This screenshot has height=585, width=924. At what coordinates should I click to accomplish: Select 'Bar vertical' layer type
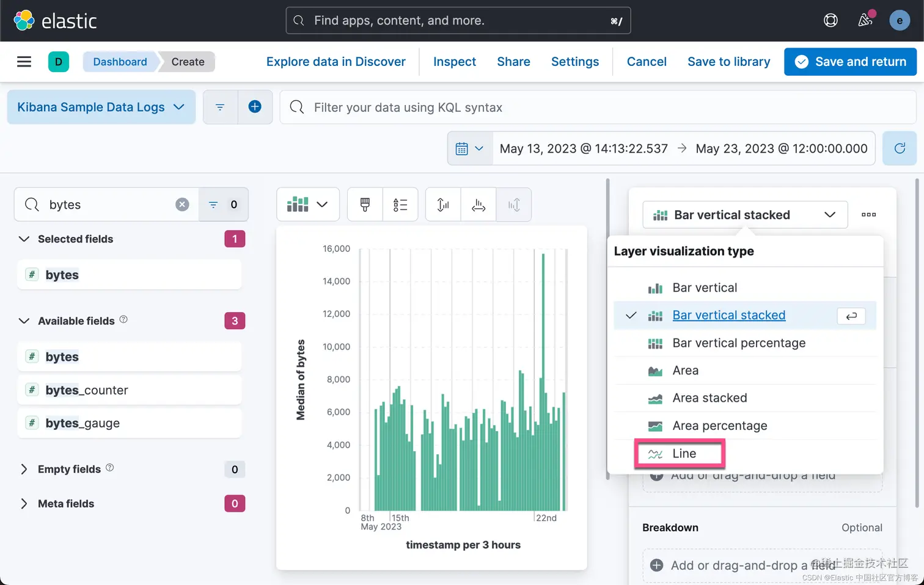click(745, 288)
